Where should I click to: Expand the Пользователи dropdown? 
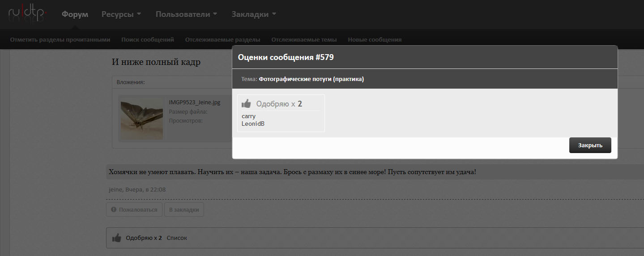(x=187, y=14)
